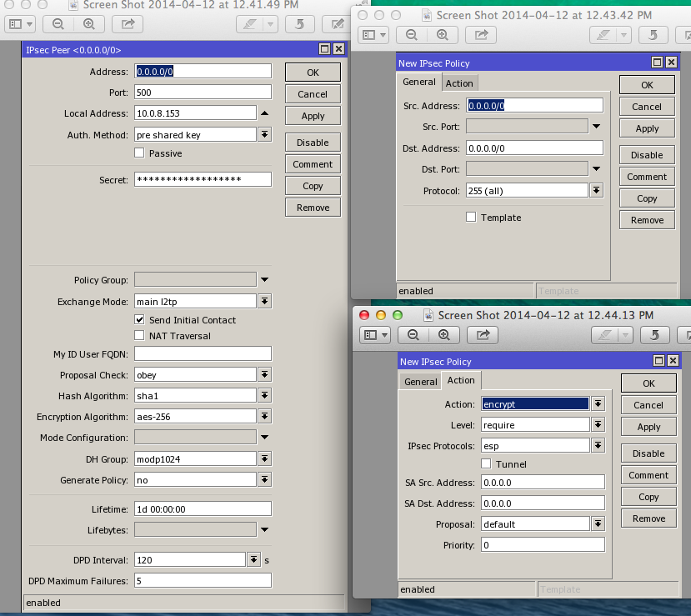The width and height of the screenshot is (691, 616).
Task: Open IPsec Protocols dropdown
Action: 598,445
